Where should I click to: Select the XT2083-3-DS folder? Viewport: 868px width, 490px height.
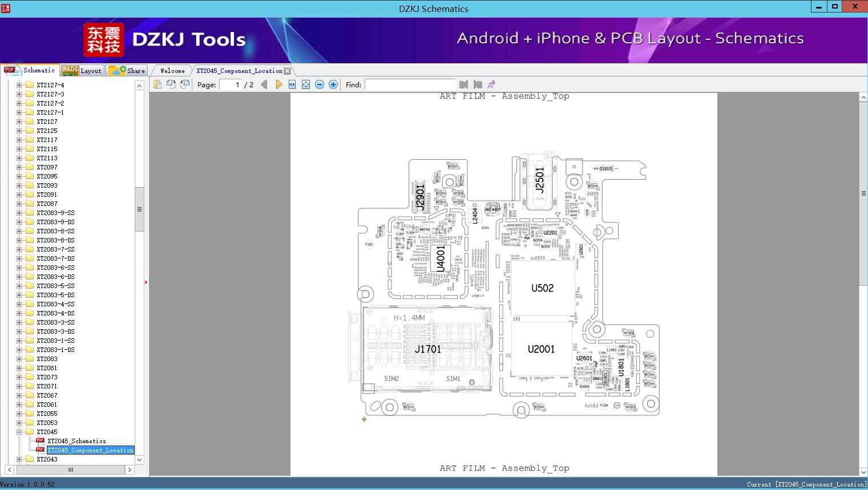point(55,331)
